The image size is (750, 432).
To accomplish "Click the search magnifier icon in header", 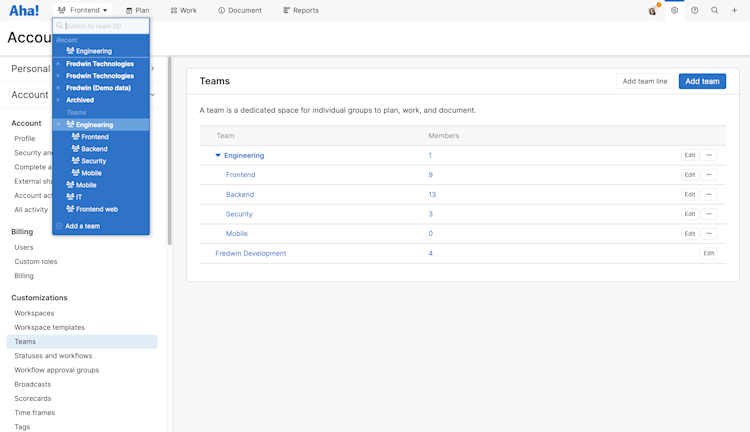I will pos(715,11).
